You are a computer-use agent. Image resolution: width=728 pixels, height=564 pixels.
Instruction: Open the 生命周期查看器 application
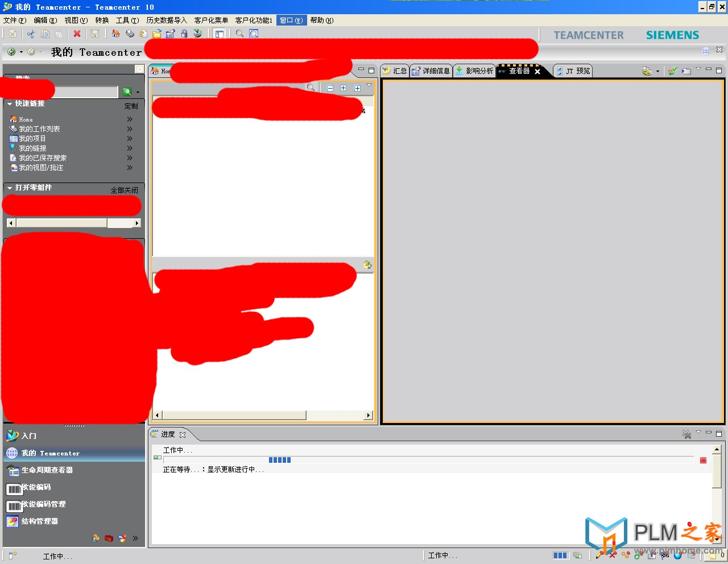tap(74, 470)
